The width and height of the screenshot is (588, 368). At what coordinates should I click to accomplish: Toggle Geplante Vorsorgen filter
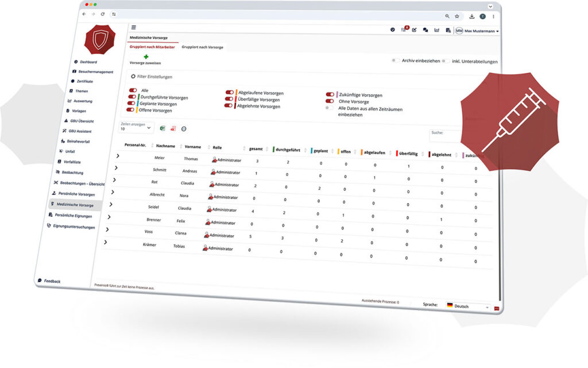coord(131,103)
